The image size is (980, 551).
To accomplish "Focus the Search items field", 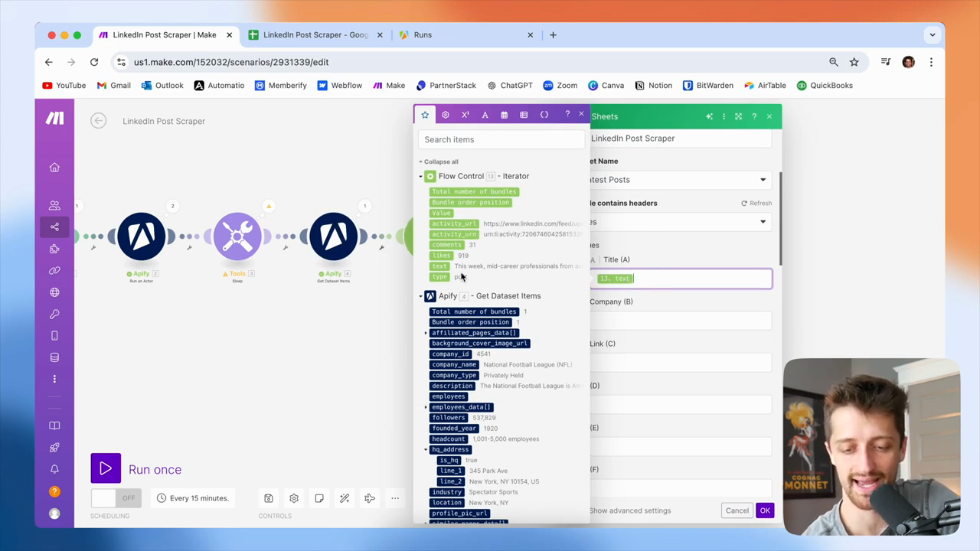I will 501,139.
